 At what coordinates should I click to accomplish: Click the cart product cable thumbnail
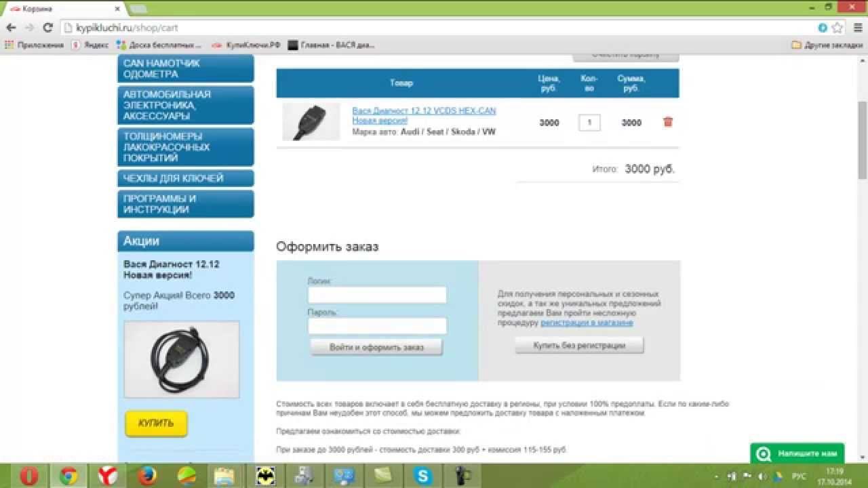point(311,122)
